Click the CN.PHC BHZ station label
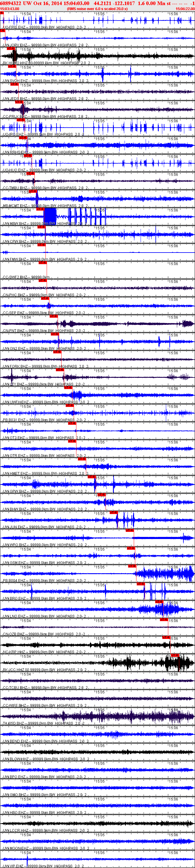The image size is (195, 868). click(x=44, y=295)
